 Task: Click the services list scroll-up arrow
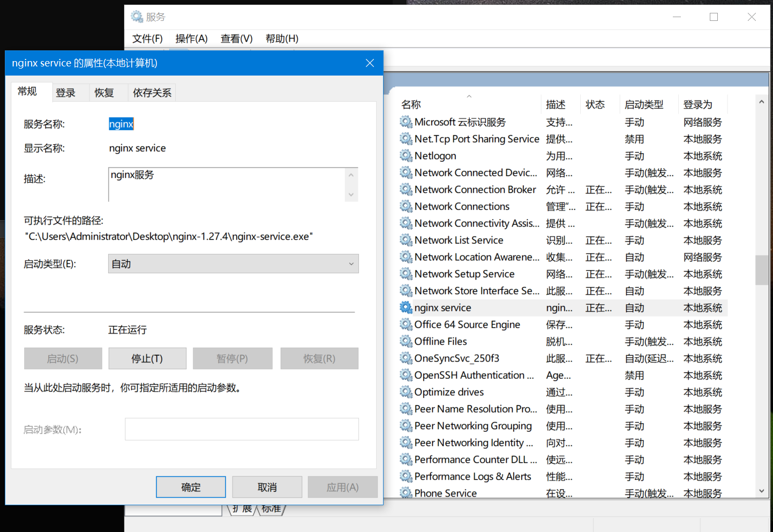click(x=761, y=101)
